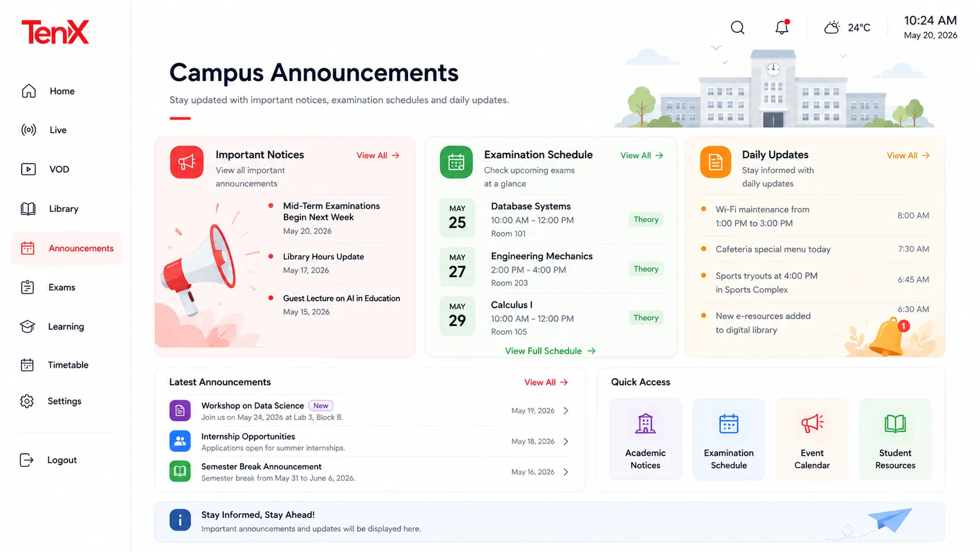Click the VOD play icon
980x552 pixels.
(x=28, y=169)
